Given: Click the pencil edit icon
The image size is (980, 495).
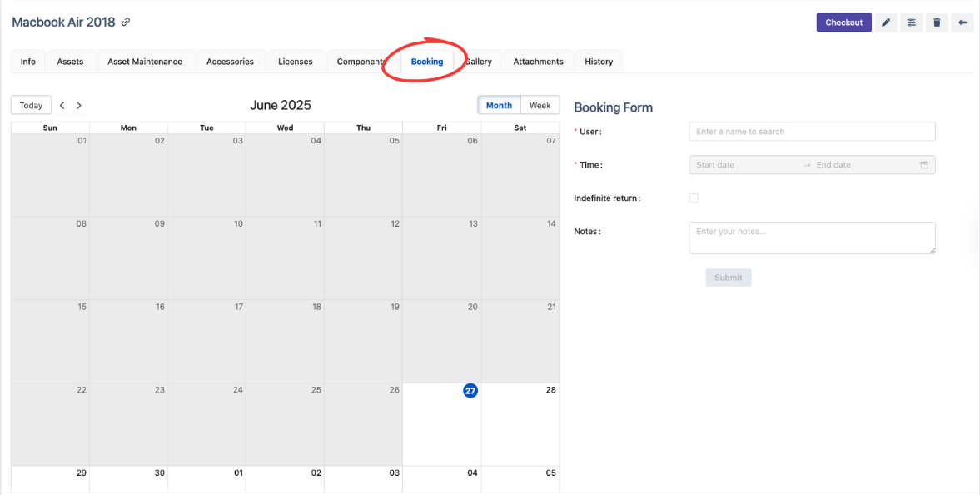Looking at the screenshot, I should pos(886,22).
